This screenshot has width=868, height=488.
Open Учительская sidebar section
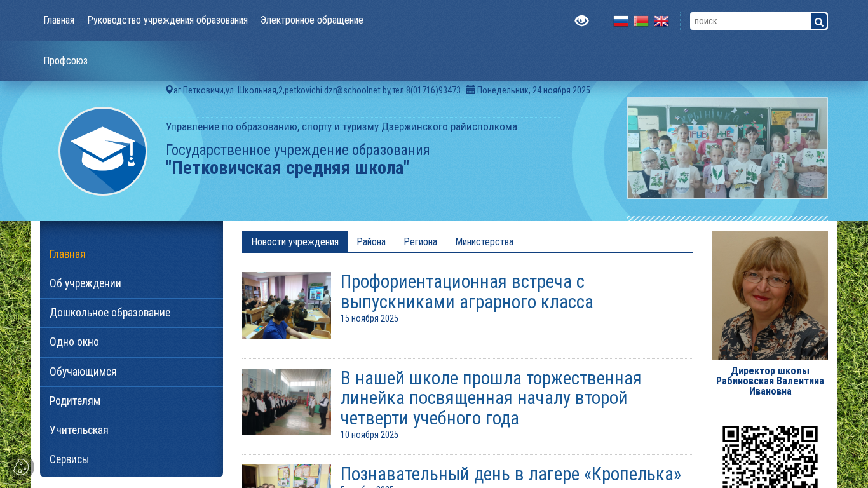click(132, 430)
